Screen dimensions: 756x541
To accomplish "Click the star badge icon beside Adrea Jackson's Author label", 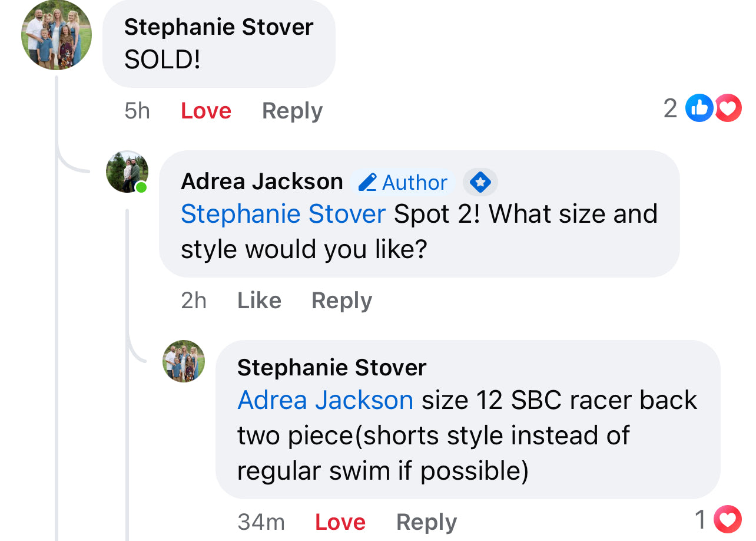I will point(480,182).
